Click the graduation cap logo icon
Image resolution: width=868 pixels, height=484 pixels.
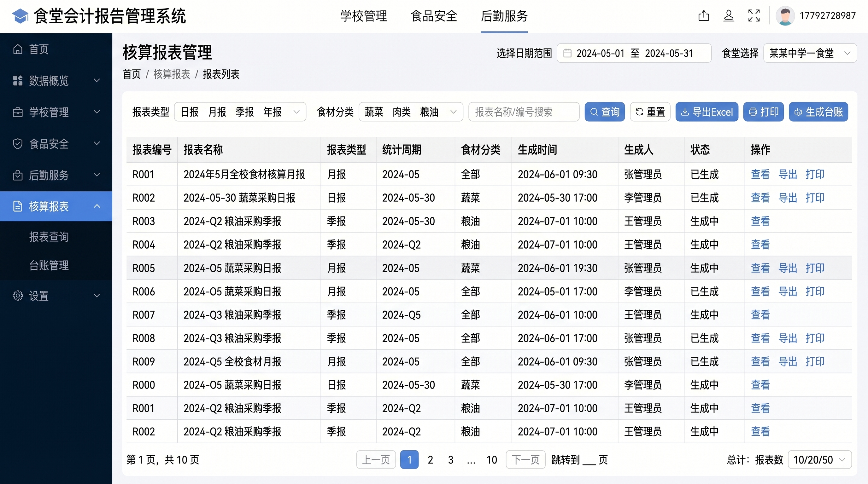pyautogui.click(x=20, y=16)
